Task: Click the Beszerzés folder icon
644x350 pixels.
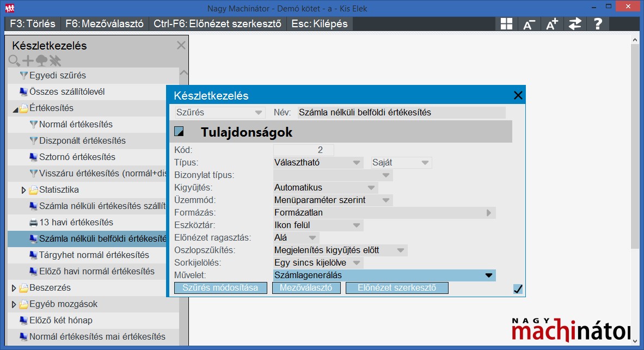Action: tap(24, 287)
